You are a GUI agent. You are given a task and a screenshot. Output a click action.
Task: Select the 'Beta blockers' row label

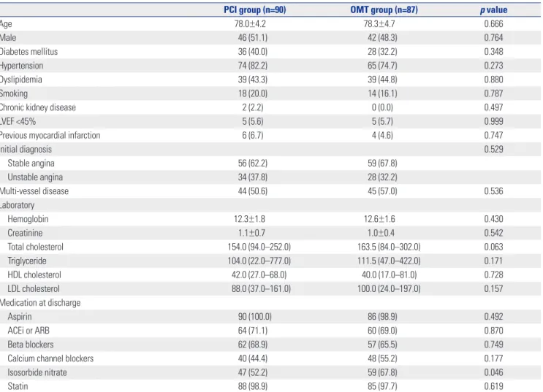pos(31,345)
